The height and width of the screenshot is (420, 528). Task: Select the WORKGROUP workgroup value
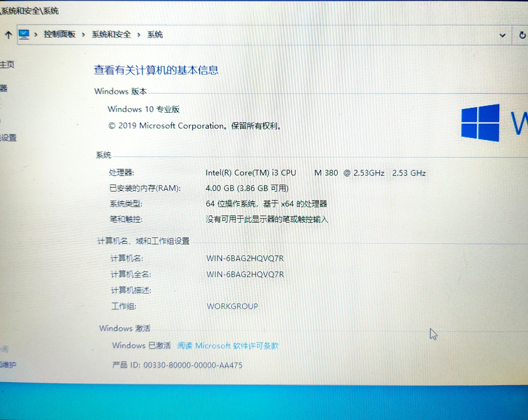(x=232, y=306)
